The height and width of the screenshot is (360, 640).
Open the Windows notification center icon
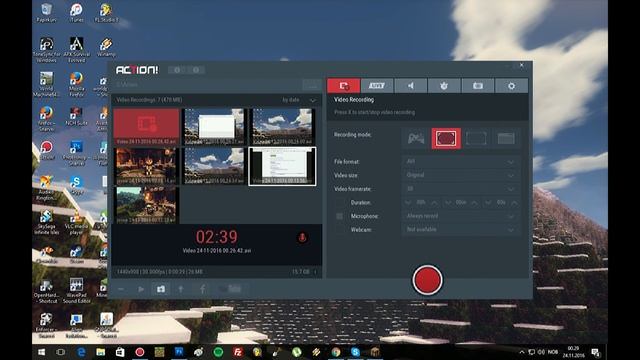click(596, 352)
